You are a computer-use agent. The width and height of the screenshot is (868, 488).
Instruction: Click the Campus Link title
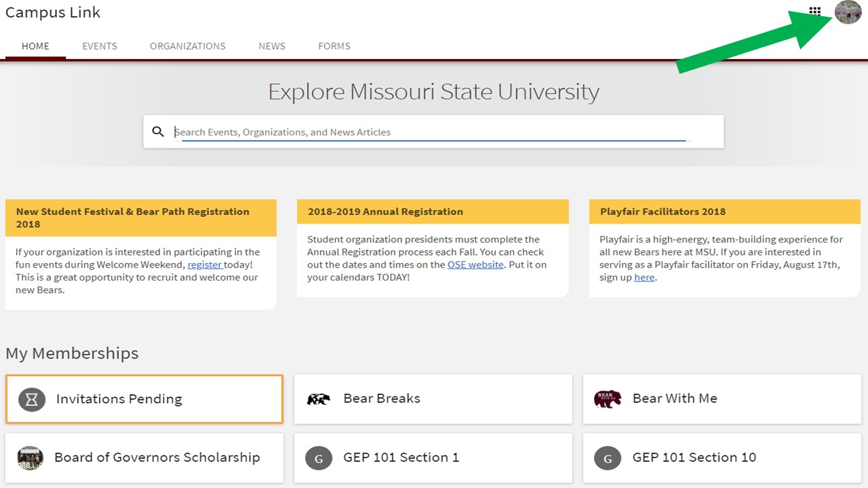pos(53,12)
